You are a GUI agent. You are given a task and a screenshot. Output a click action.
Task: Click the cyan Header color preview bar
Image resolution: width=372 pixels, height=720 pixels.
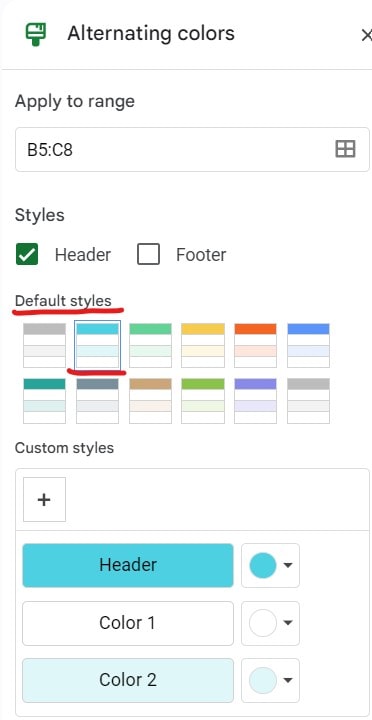[128, 565]
